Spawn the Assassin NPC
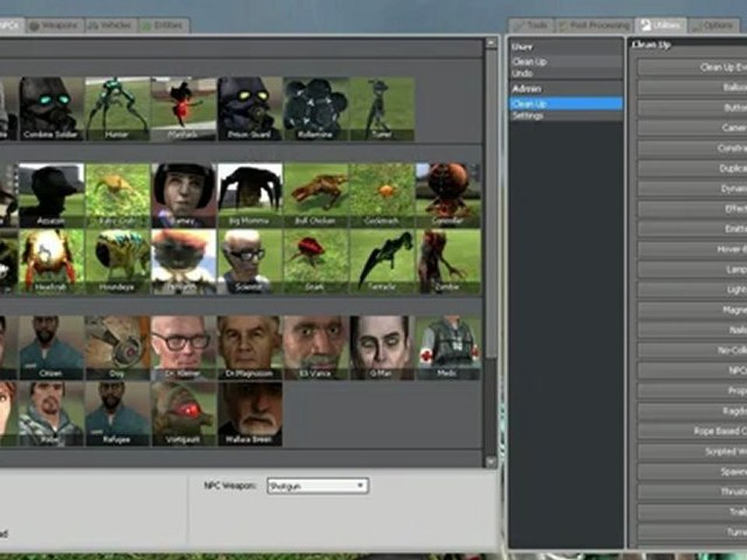The image size is (747, 560). pyautogui.click(x=51, y=195)
